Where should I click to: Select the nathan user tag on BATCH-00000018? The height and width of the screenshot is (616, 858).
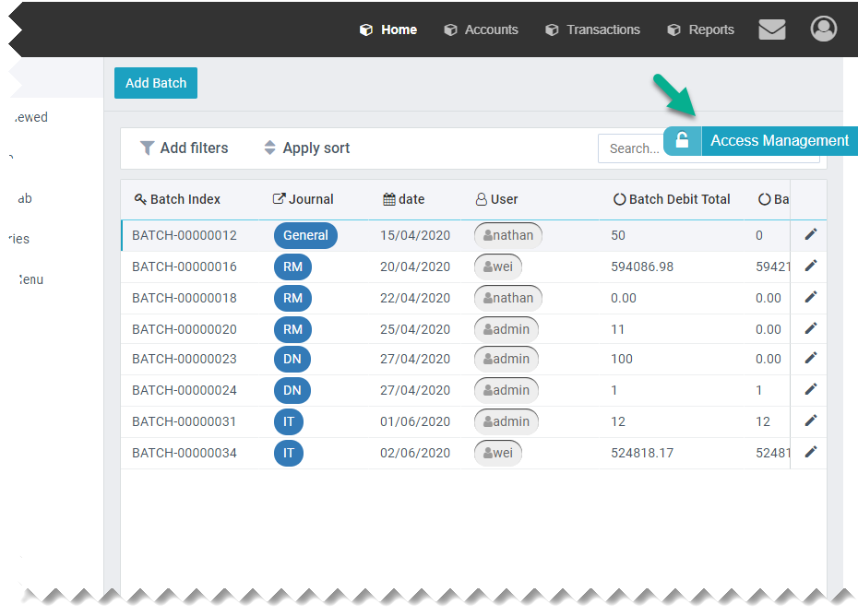pyautogui.click(x=508, y=298)
